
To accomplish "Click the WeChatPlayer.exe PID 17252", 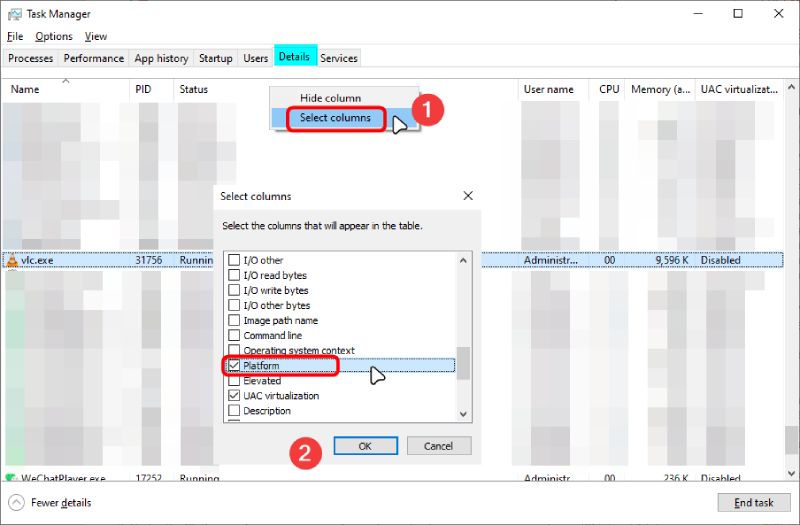I will pos(148,478).
